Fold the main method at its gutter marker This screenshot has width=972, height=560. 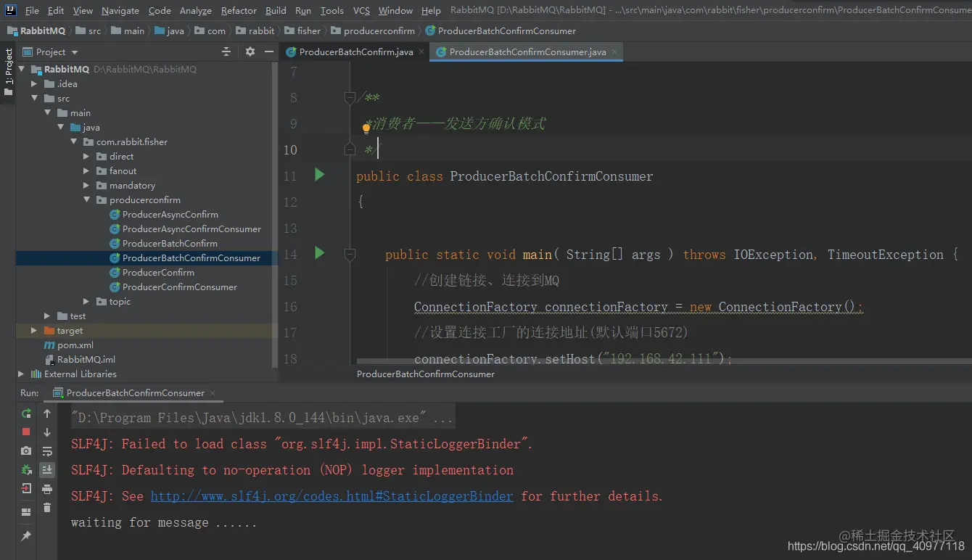tap(350, 254)
